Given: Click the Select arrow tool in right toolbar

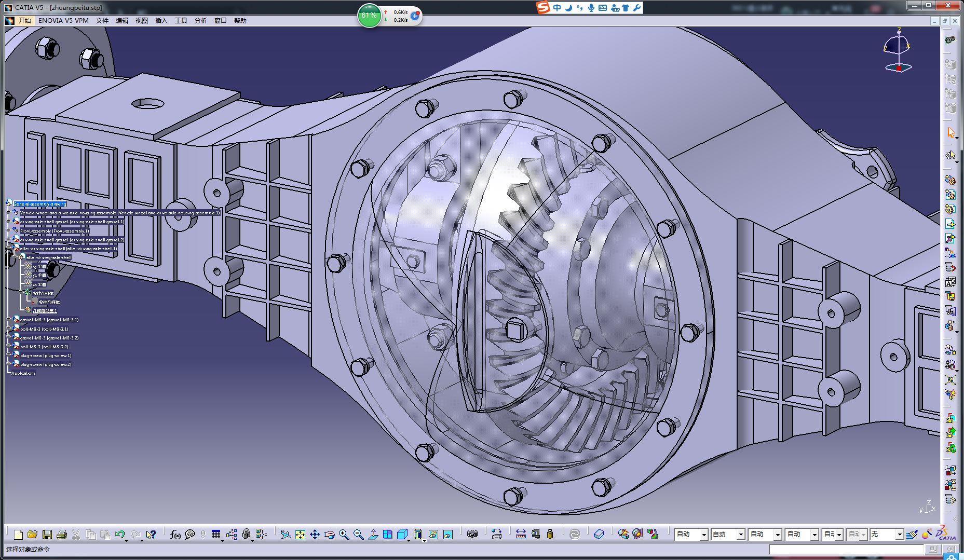Looking at the screenshot, I should click(951, 133).
